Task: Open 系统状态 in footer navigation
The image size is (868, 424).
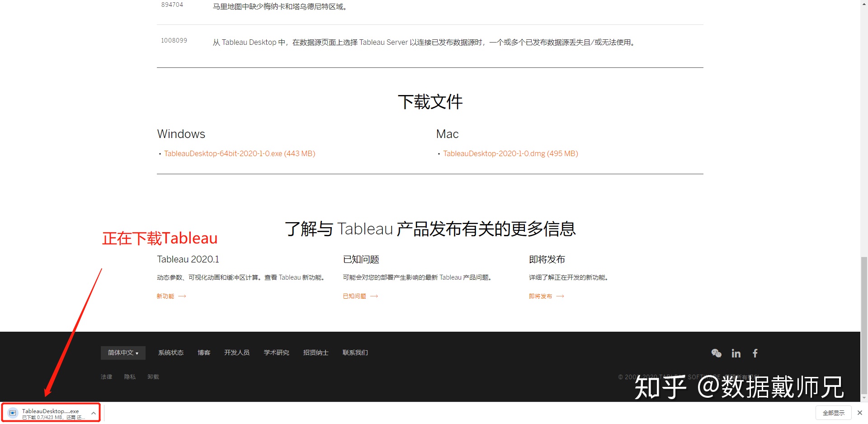Action: 171,353
